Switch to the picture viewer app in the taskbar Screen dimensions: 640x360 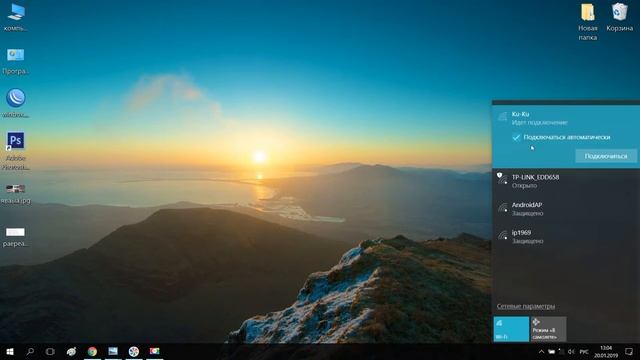pos(113,351)
